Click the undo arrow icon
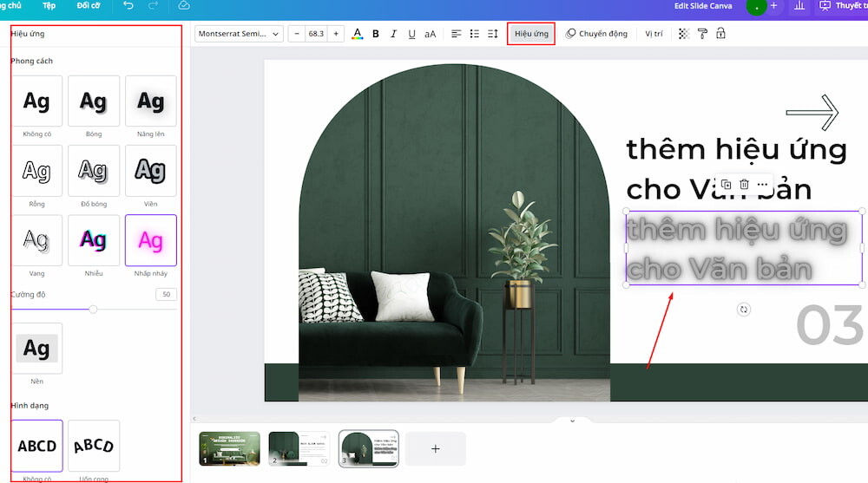The image size is (868, 483). 128,5
